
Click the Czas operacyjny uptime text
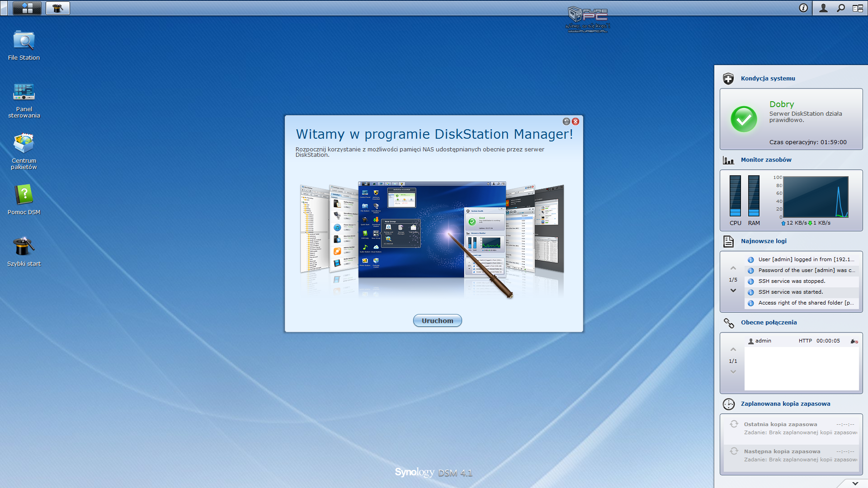pyautogui.click(x=808, y=142)
